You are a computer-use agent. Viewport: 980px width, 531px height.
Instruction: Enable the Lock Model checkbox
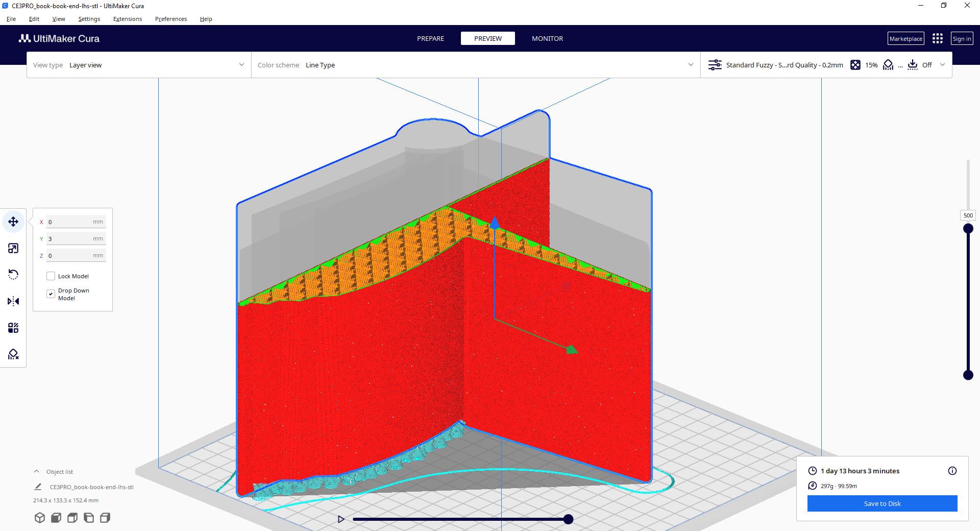pyautogui.click(x=51, y=276)
